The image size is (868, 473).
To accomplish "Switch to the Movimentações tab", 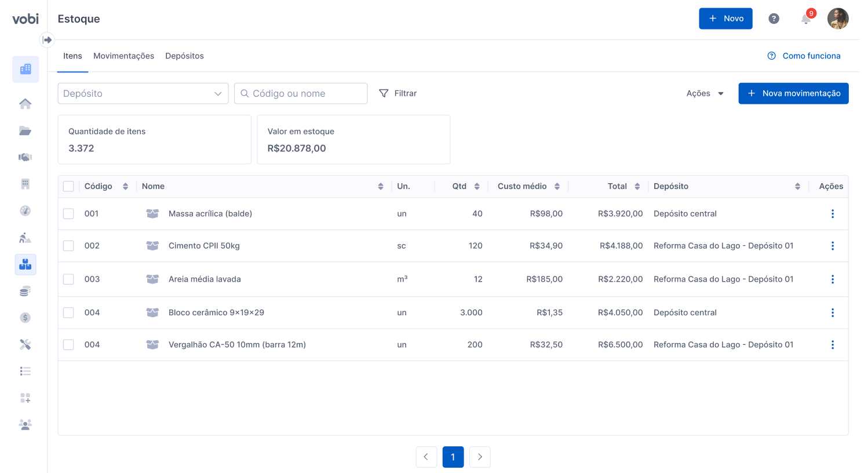I will click(123, 56).
